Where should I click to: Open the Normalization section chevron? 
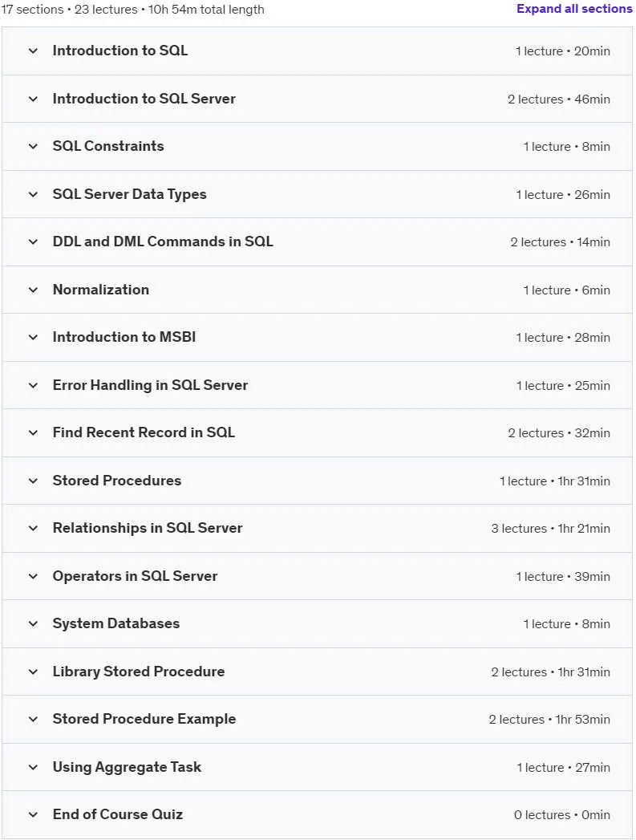[x=33, y=290]
